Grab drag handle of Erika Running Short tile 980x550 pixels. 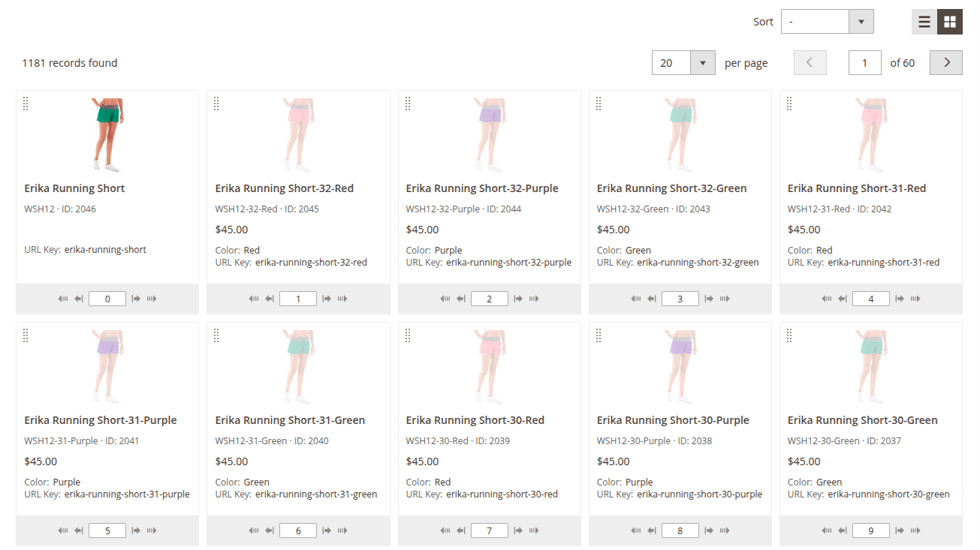click(26, 104)
